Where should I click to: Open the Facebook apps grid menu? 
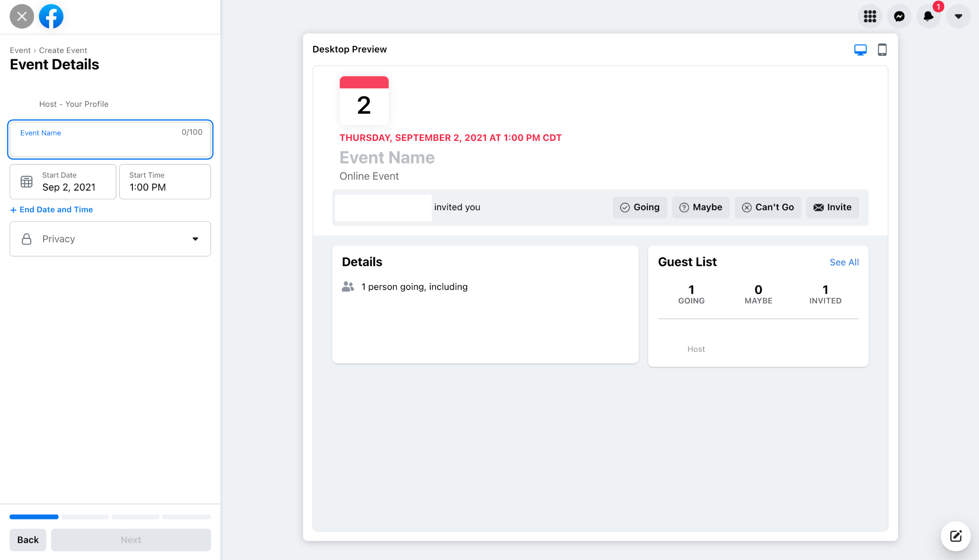[x=870, y=16]
